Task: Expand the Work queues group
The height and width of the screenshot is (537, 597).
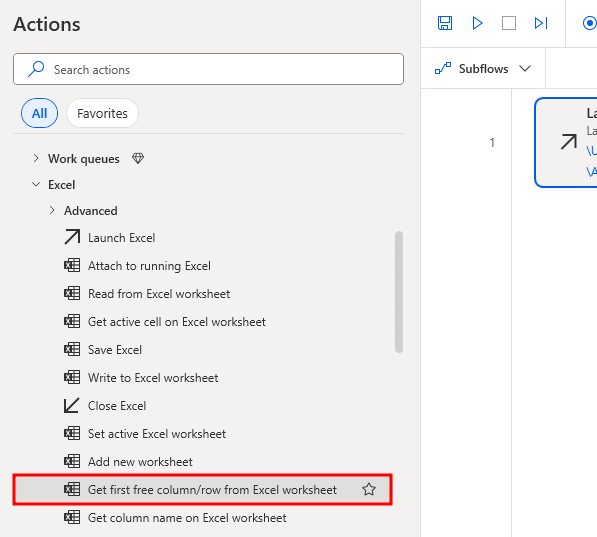Action: click(36, 158)
